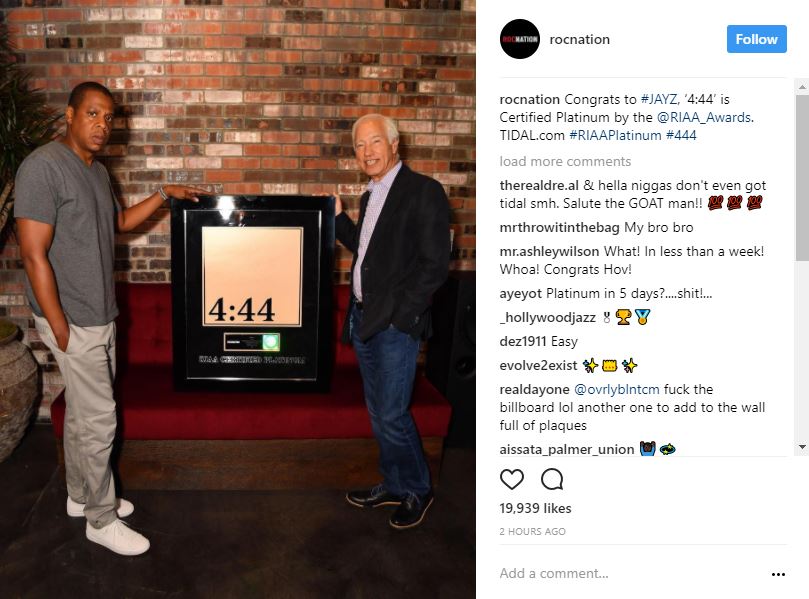The width and height of the screenshot is (809, 599).
Task: Click the 2 HOURS AGO timestamp
Action: [532, 531]
